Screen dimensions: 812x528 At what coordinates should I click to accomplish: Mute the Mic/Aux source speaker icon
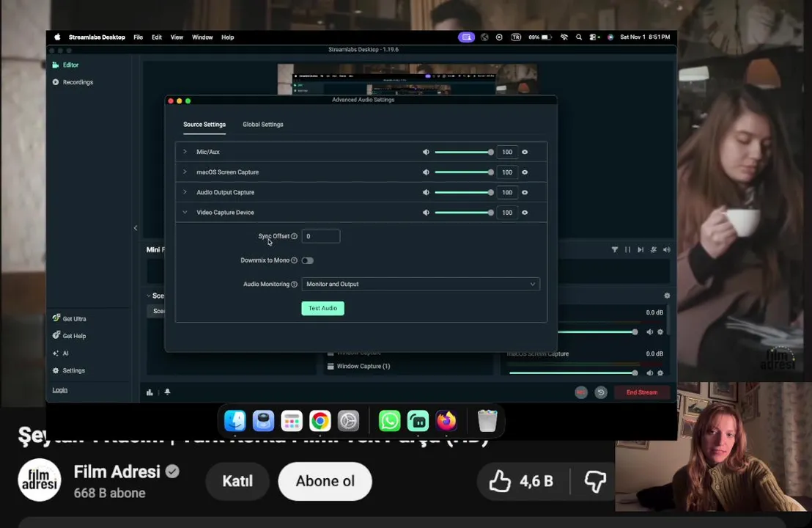point(426,152)
